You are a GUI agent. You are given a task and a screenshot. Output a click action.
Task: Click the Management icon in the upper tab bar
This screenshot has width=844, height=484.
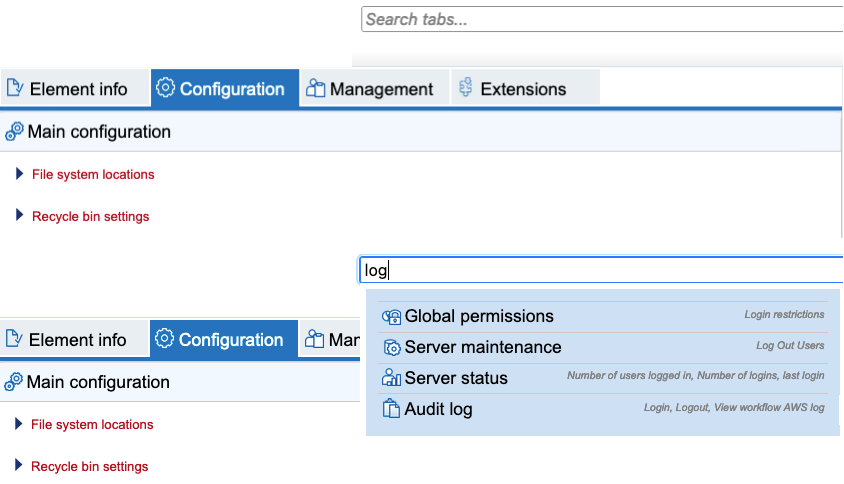pos(315,88)
